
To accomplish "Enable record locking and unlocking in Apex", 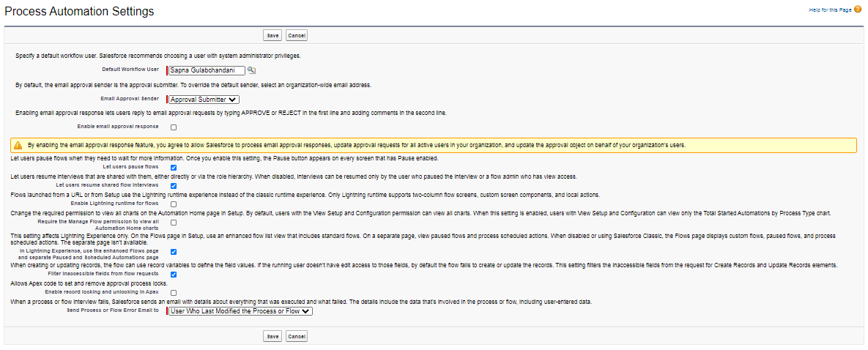I will click(174, 293).
